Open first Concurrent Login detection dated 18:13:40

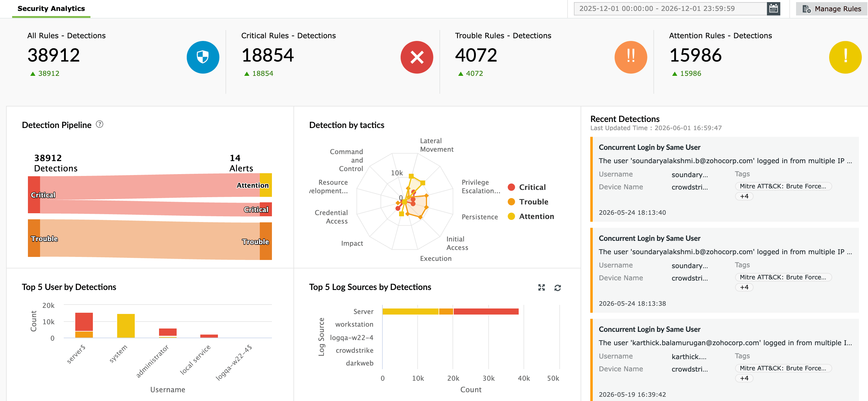point(724,179)
